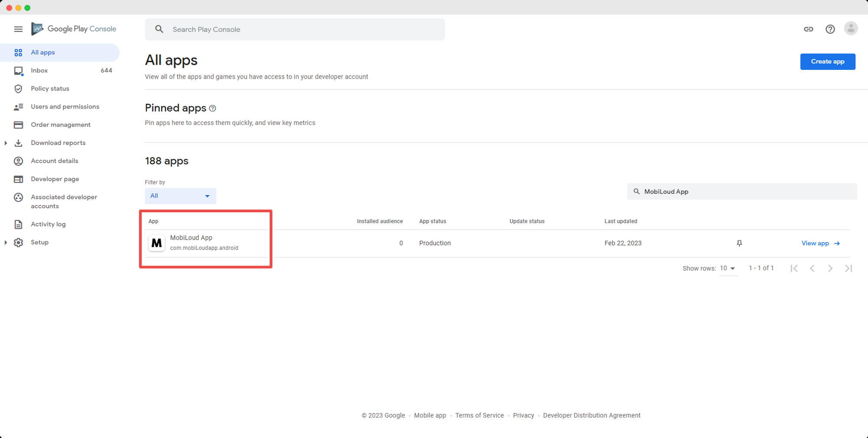Screen dimensions: 868x438
Task: Open the Mobile app footer link
Action: pyautogui.click(x=430, y=415)
